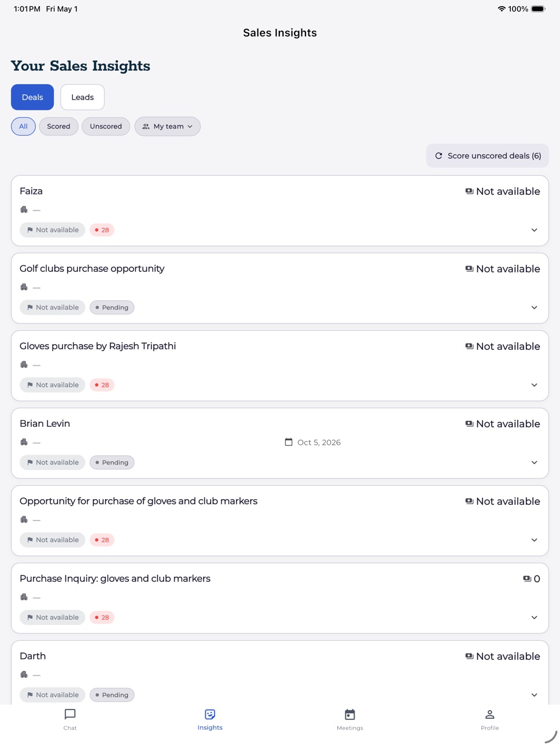Expand the Brian Levin deal card
Screen dimensions: 560x746
point(535,463)
